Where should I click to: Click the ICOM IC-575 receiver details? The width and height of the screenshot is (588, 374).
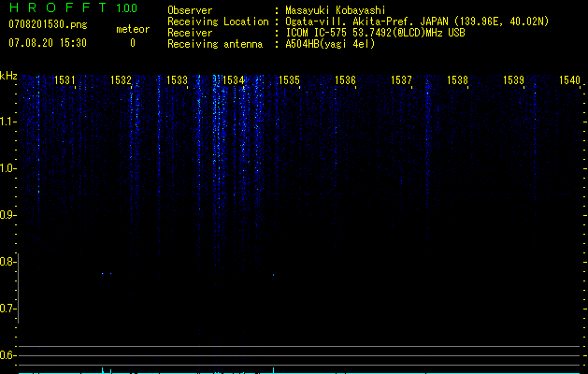[375, 33]
